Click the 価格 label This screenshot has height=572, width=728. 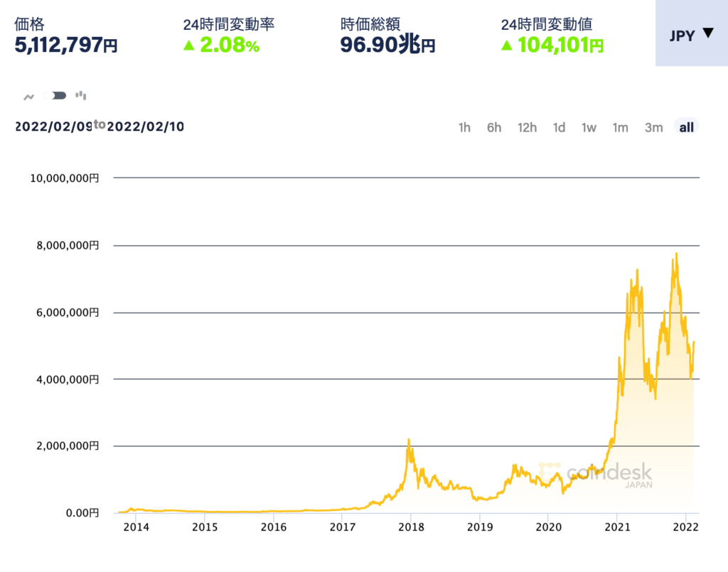[29, 23]
